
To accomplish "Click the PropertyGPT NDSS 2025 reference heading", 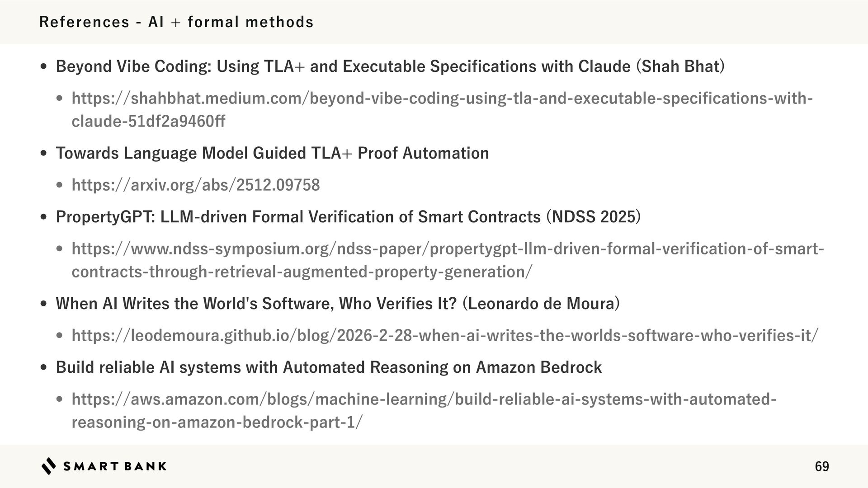I will point(348,217).
